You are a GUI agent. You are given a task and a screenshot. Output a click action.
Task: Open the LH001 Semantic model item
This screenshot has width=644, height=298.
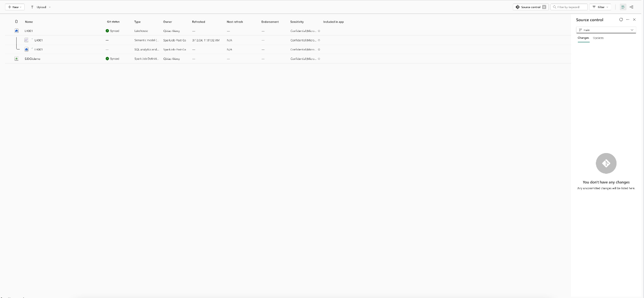click(x=39, y=40)
